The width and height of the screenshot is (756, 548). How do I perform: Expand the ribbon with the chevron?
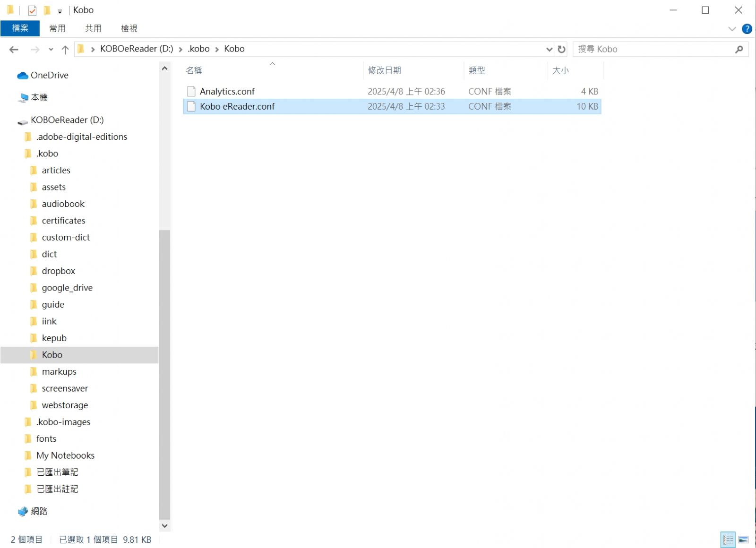(x=732, y=29)
